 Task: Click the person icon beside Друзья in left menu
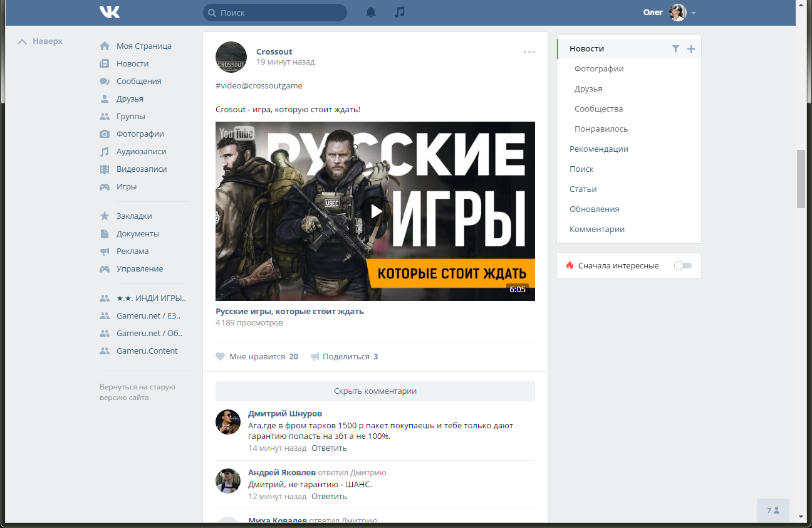coord(105,98)
